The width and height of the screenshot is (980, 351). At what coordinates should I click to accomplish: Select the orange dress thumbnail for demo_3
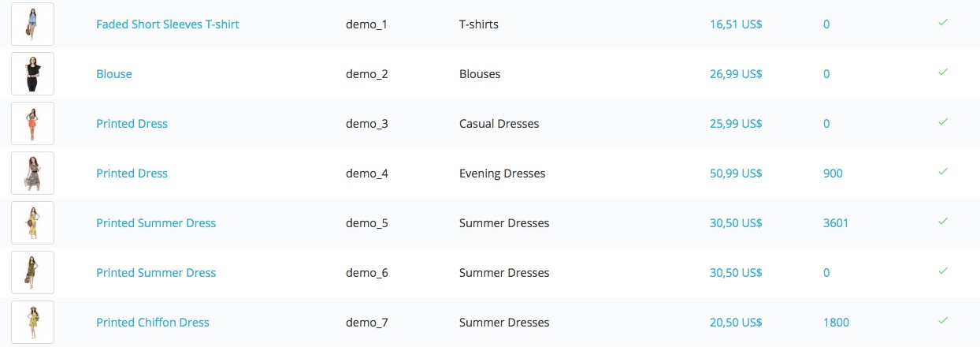[32, 123]
